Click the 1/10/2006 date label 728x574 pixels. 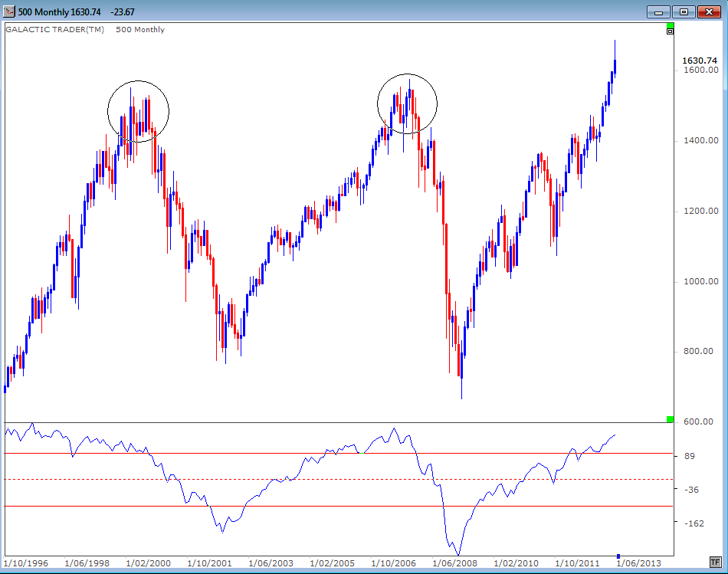(x=394, y=563)
